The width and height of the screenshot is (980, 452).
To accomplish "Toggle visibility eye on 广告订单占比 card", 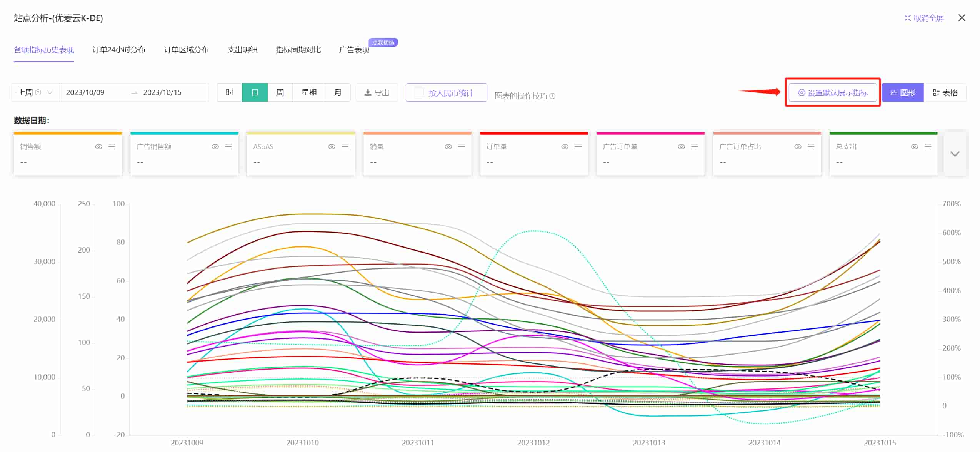I will coord(798,147).
